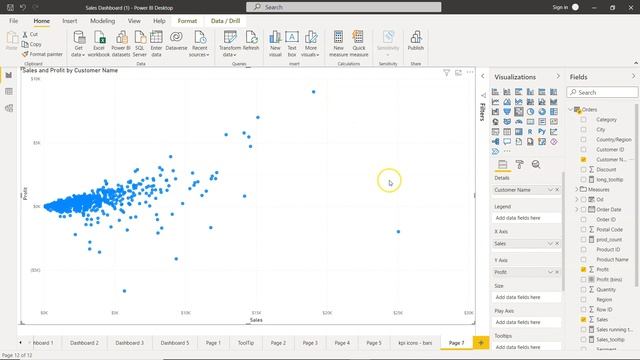Switch to Data view in sidebar
This screenshot has height=360, width=640.
tap(9, 91)
